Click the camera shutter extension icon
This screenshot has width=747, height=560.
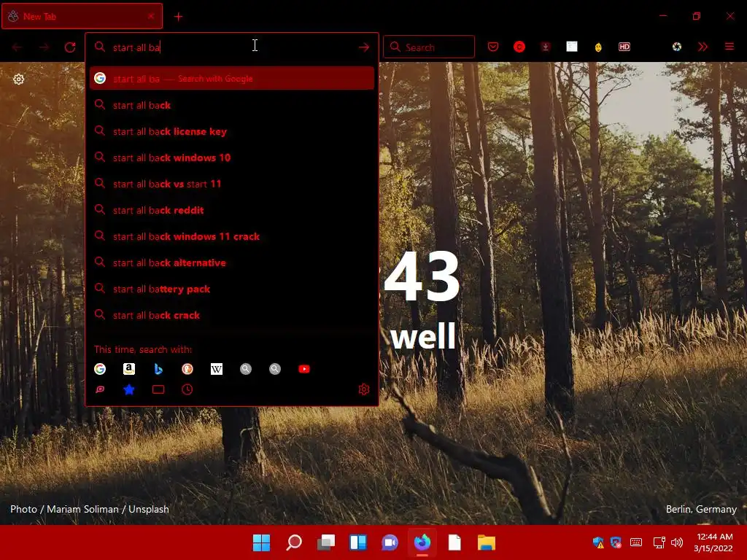(x=676, y=47)
